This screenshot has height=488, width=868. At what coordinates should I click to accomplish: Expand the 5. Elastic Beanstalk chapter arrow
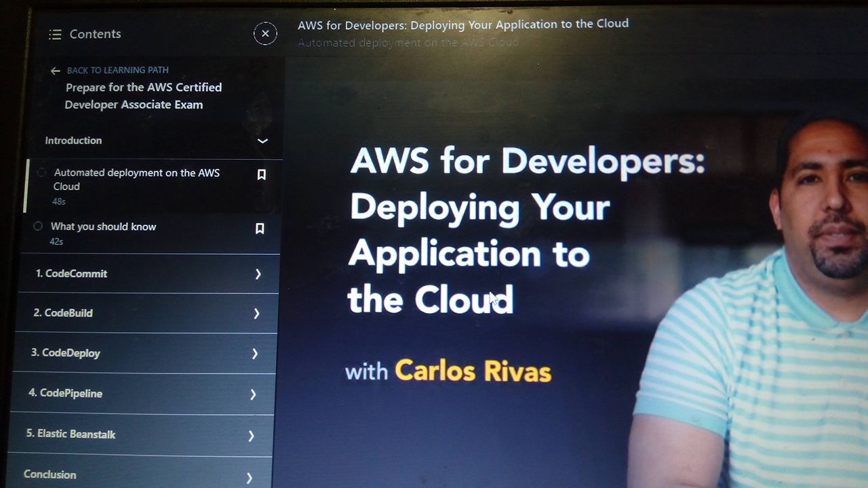251,435
